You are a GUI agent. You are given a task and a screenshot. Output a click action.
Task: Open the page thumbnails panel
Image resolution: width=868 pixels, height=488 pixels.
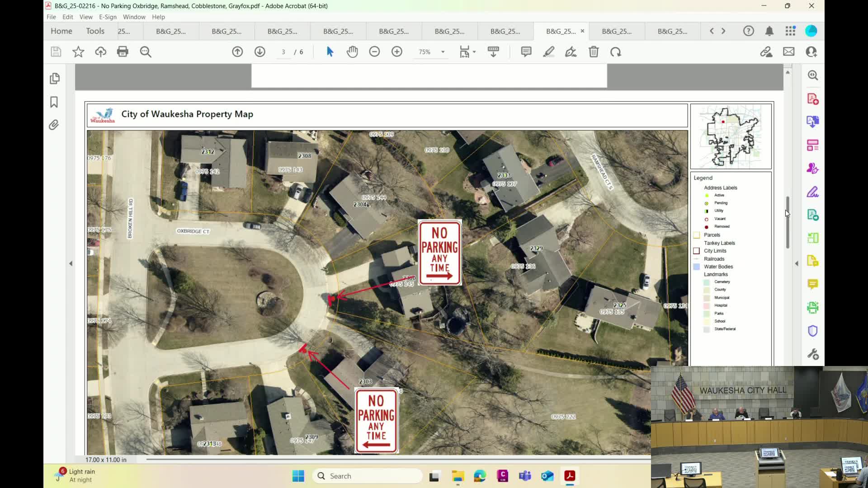(54, 79)
